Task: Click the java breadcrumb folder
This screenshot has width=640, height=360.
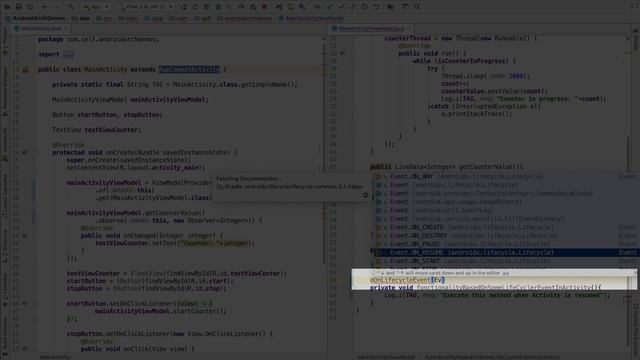Action: pos(153,18)
